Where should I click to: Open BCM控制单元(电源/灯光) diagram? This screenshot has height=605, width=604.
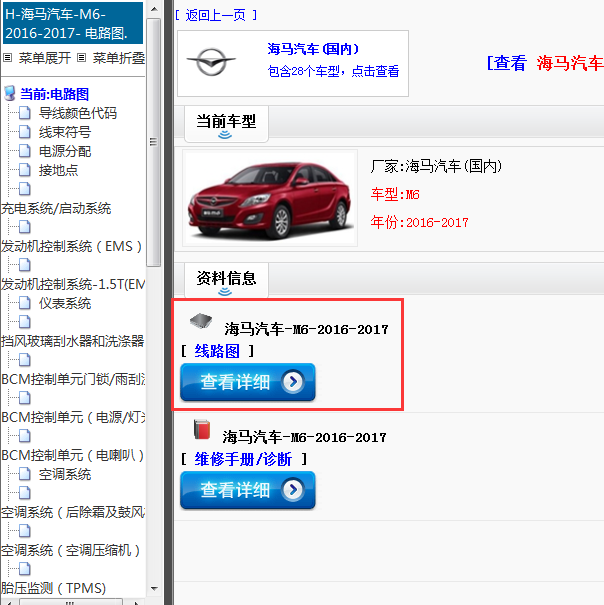pyautogui.click(x=73, y=417)
